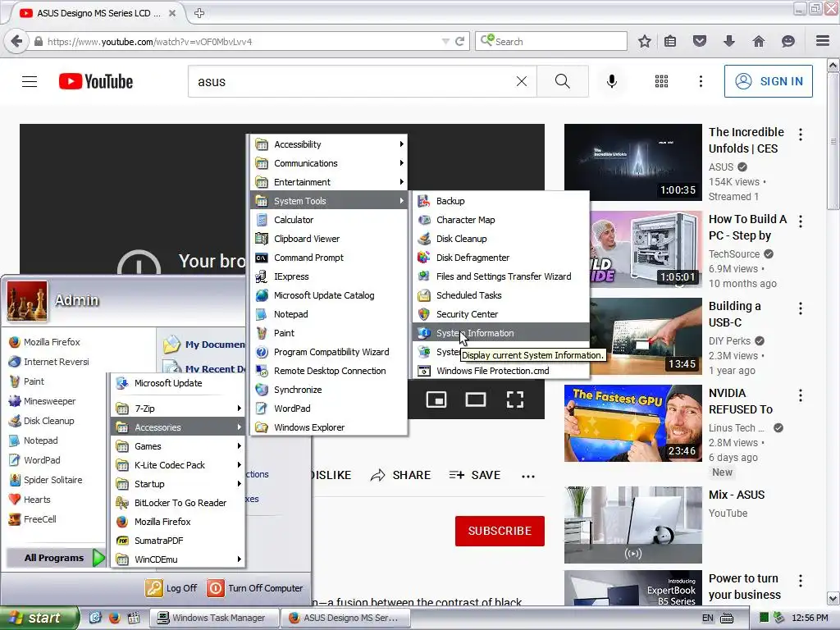The image size is (840, 630).
Task: Open Calculator from Accessories
Action: click(329, 220)
